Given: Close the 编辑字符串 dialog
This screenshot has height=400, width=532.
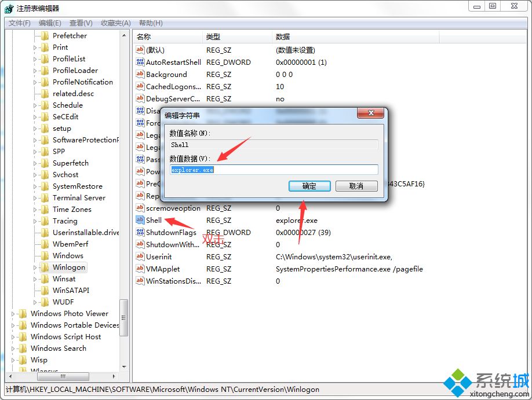Looking at the screenshot, I should pos(370,113).
